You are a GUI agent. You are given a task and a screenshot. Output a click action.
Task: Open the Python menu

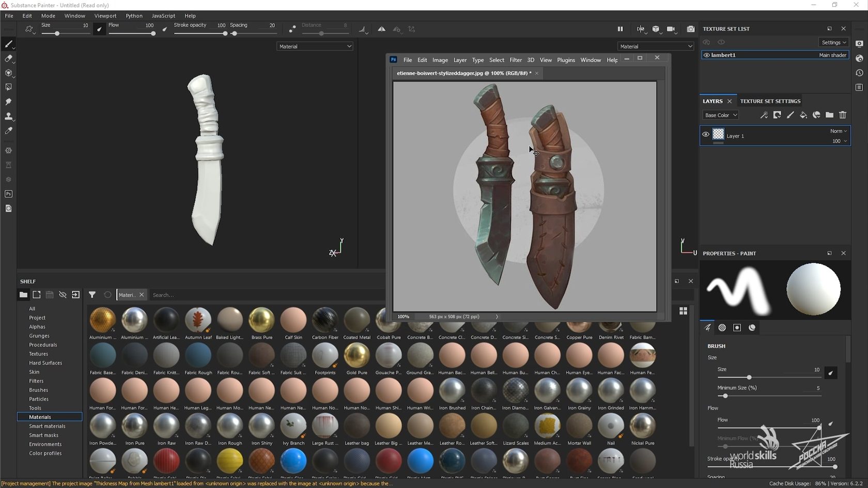click(134, 16)
